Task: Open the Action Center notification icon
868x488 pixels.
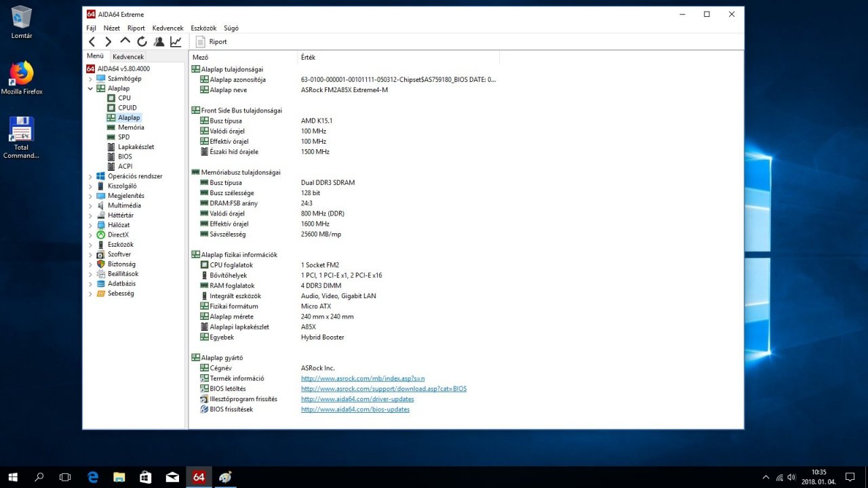Action: (x=850, y=477)
